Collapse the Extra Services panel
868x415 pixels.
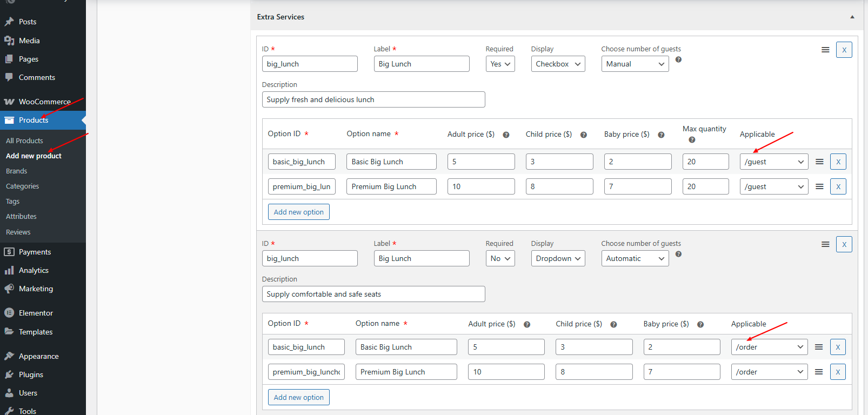click(x=852, y=17)
